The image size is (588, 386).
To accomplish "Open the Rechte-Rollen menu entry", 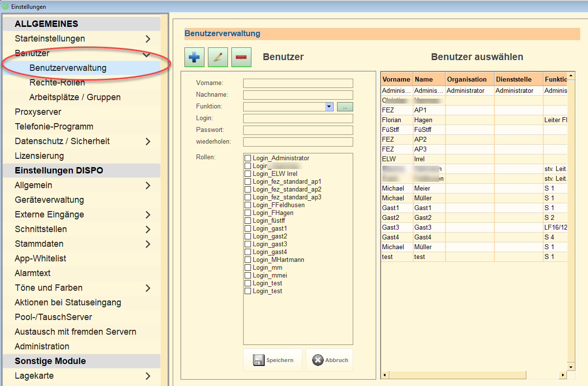I will pyautogui.click(x=57, y=83).
